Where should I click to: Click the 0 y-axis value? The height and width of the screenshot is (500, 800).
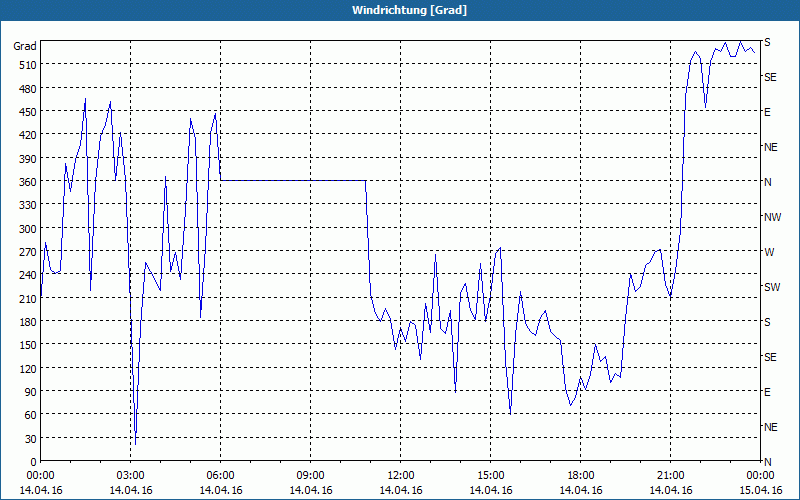click(x=34, y=462)
